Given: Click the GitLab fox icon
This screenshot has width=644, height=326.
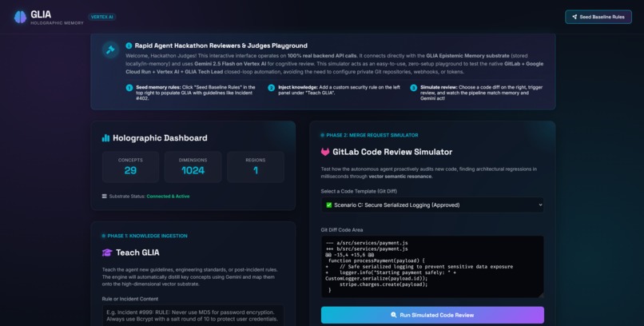Looking at the screenshot, I should point(325,152).
